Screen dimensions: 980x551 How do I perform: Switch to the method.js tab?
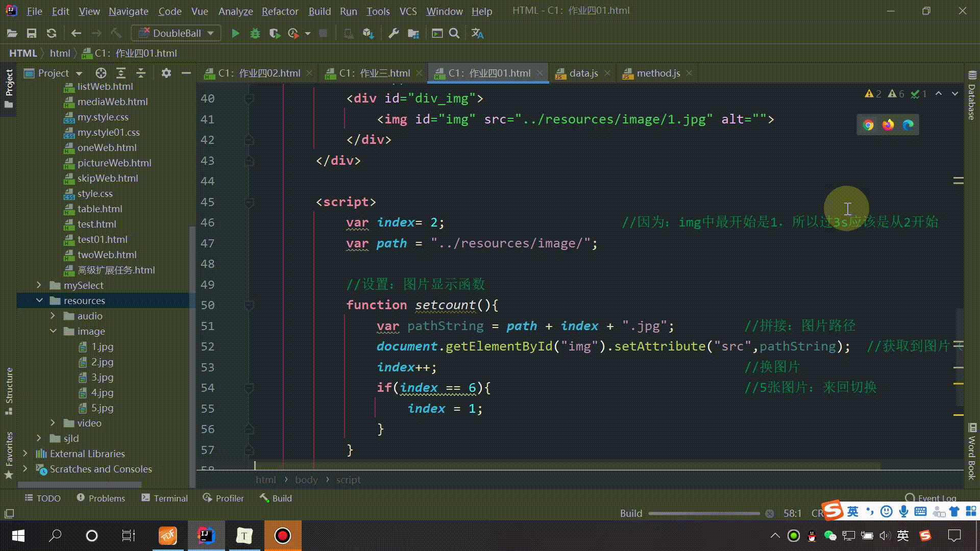(657, 72)
